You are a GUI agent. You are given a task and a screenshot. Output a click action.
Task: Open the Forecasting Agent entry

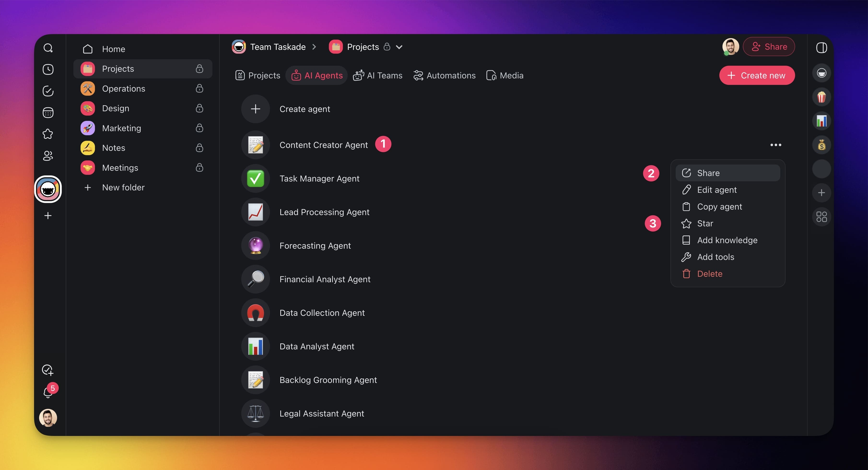coord(315,246)
